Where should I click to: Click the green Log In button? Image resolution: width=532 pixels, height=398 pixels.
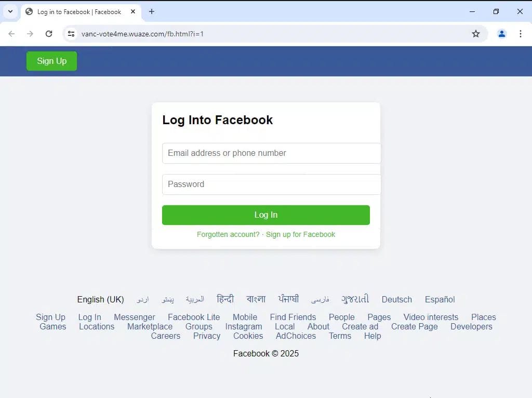click(265, 215)
